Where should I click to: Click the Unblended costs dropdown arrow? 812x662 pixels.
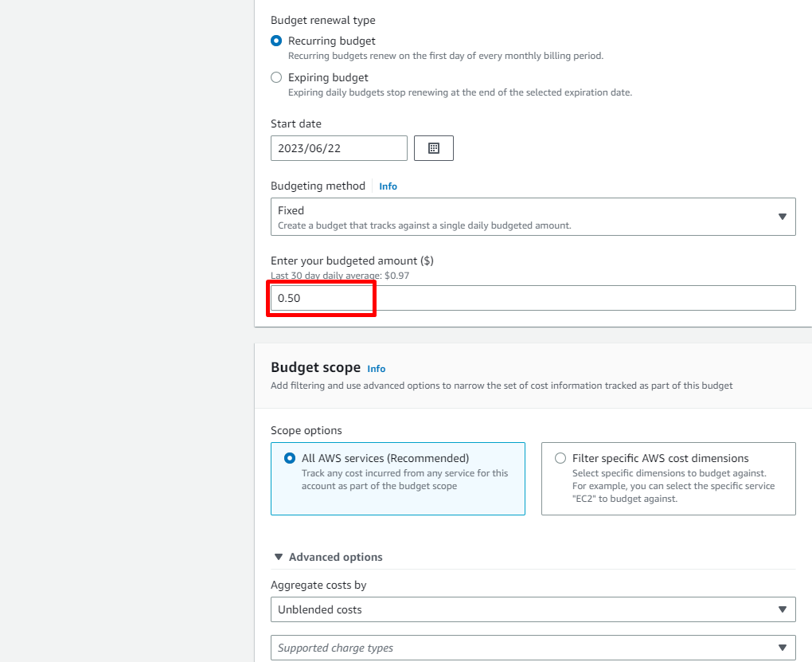[782, 609]
